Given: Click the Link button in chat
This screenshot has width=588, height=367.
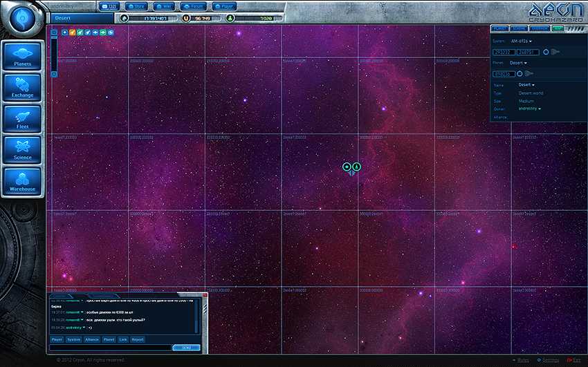Looking at the screenshot, I should (123, 339).
